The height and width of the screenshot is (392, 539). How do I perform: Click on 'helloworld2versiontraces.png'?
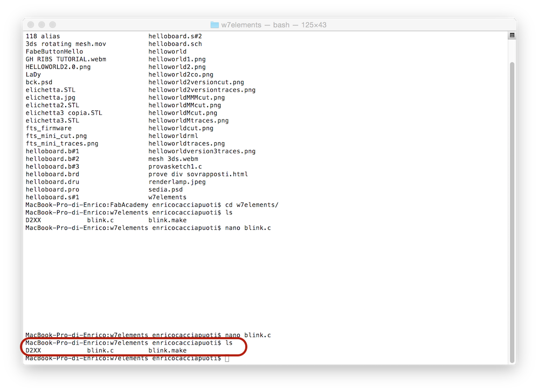202,90
